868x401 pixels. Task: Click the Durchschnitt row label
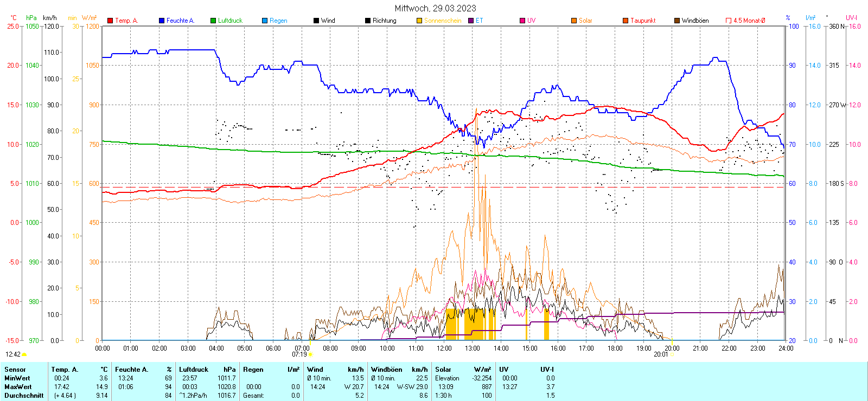[24, 396]
